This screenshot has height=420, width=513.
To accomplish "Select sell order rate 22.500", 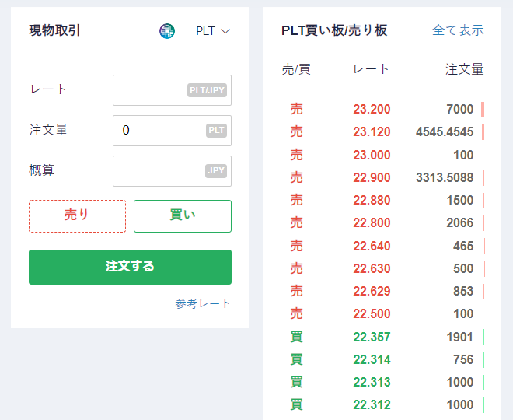I will coord(372,314).
